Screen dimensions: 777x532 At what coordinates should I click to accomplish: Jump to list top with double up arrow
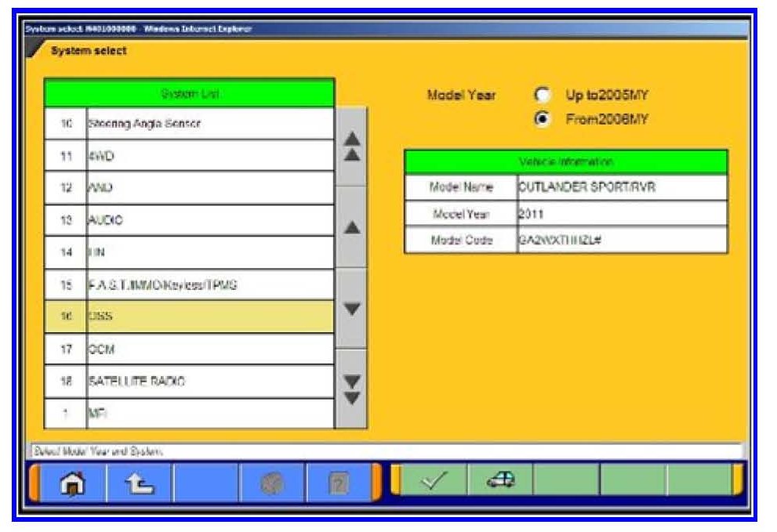(352, 147)
